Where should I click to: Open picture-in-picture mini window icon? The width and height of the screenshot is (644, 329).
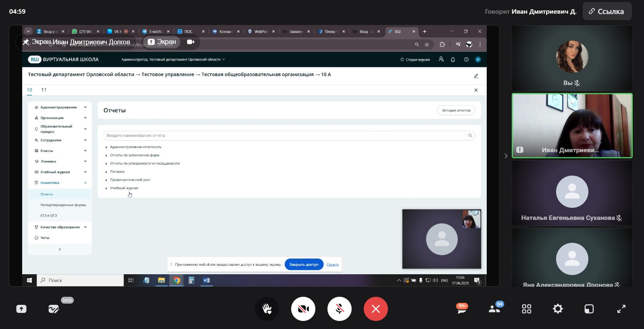589,309
